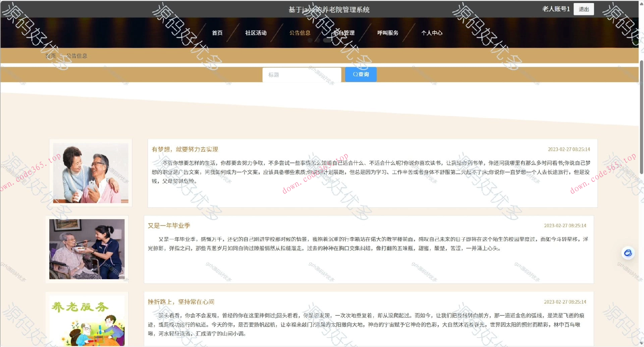The width and height of the screenshot is (644, 347).
Task: Open the 个人中心 navigation menu item
Action: tap(432, 33)
